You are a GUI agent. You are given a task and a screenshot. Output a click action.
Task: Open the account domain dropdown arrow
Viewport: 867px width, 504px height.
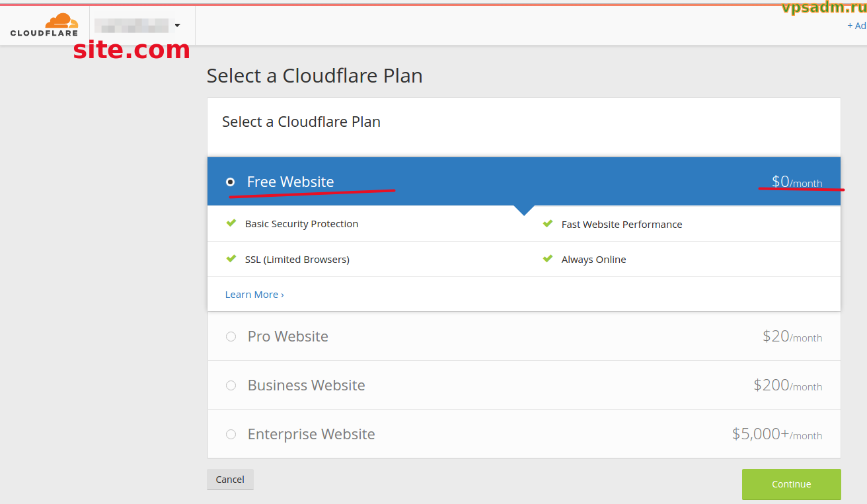(177, 26)
